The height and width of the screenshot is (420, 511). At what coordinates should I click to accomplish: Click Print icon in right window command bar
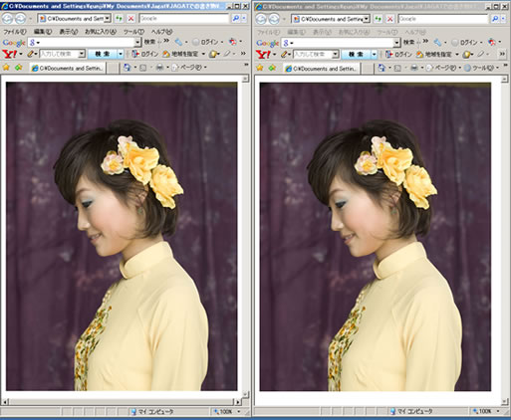point(414,68)
